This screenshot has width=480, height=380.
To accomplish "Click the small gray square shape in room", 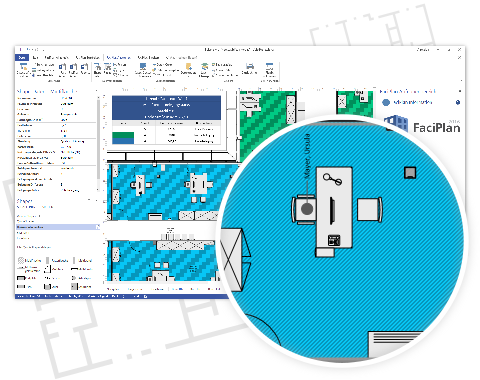I will pyautogui.click(x=410, y=173).
